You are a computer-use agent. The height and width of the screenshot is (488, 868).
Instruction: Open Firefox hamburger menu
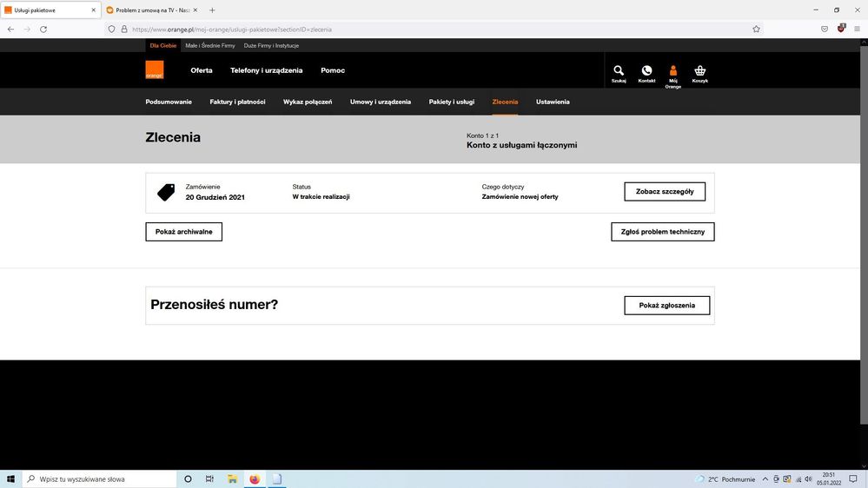tap(857, 29)
